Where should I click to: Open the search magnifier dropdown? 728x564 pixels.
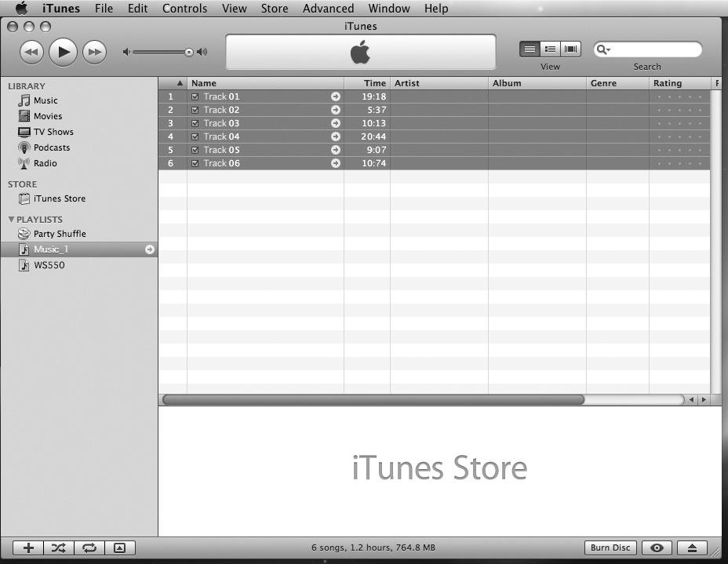coord(603,49)
